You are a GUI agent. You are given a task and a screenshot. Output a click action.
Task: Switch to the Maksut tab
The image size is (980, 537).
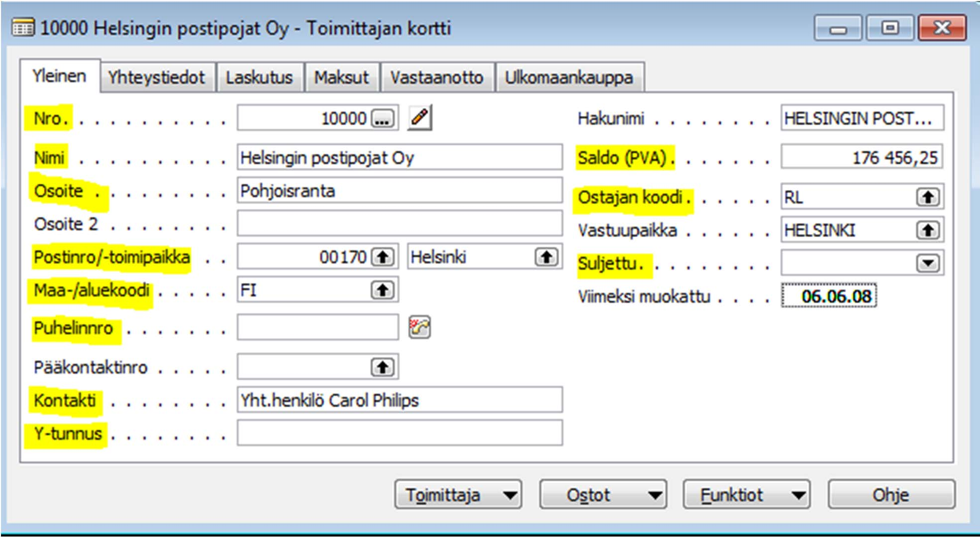point(342,78)
